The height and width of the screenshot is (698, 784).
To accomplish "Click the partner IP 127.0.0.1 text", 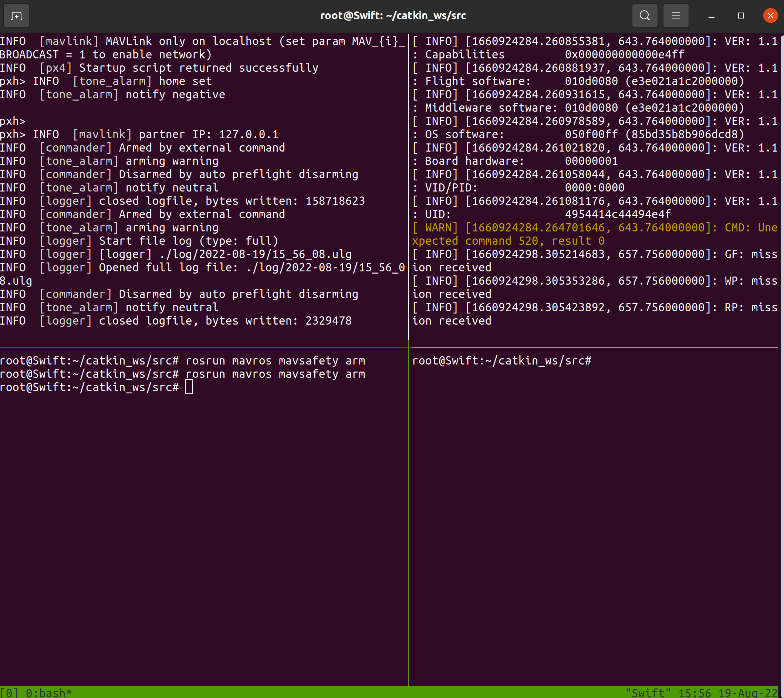I will click(248, 135).
